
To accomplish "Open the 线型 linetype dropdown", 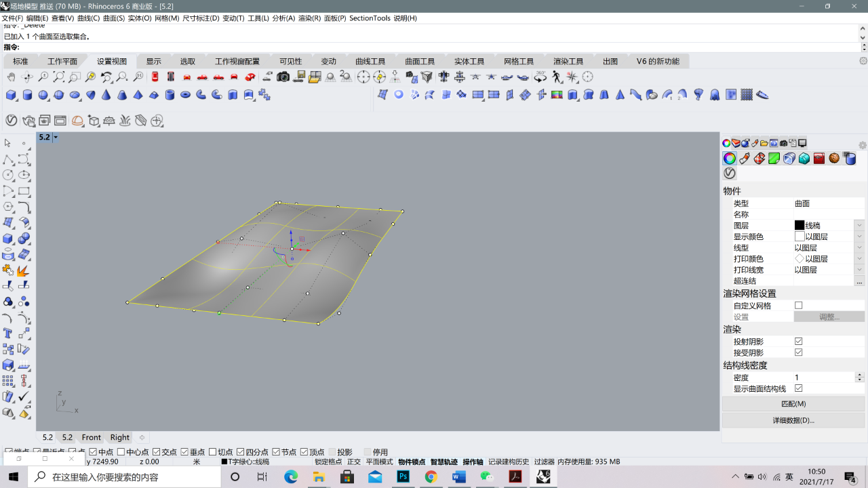I will [x=859, y=248].
